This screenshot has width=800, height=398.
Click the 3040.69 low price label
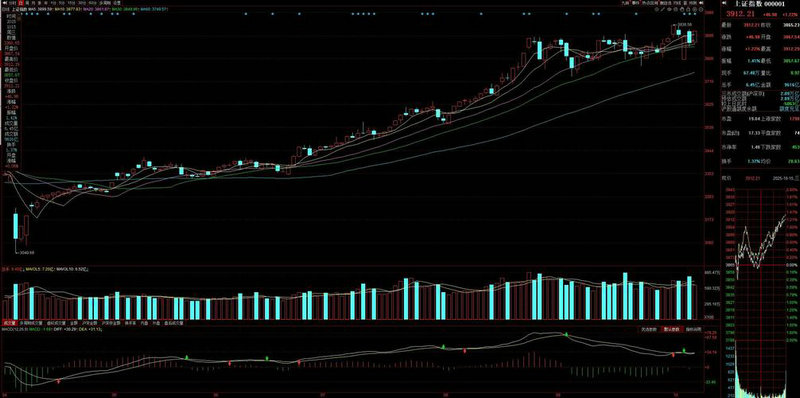point(28,252)
